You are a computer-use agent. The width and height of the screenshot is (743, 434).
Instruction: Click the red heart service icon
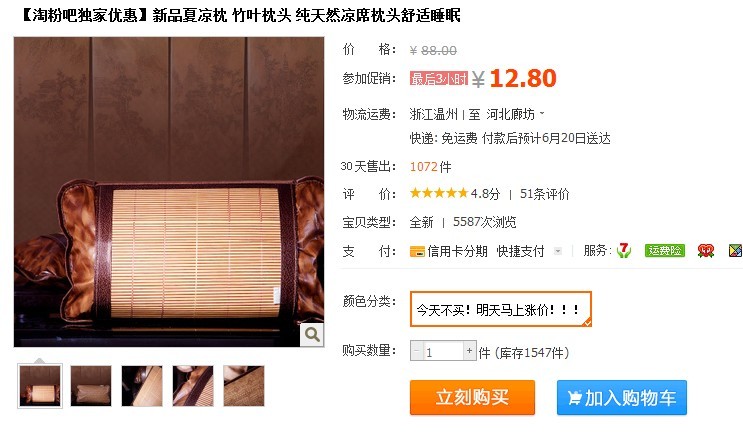point(706,251)
